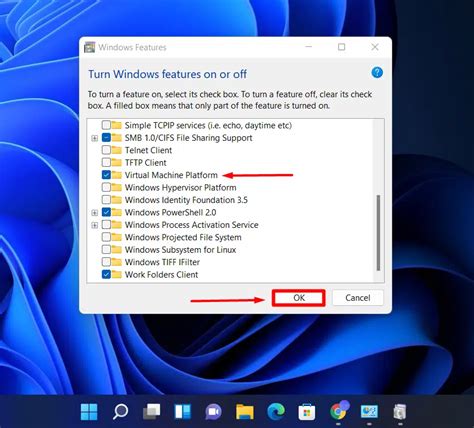Select "Simple TCPIP services" row text
474x428 pixels.
(x=208, y=125)
